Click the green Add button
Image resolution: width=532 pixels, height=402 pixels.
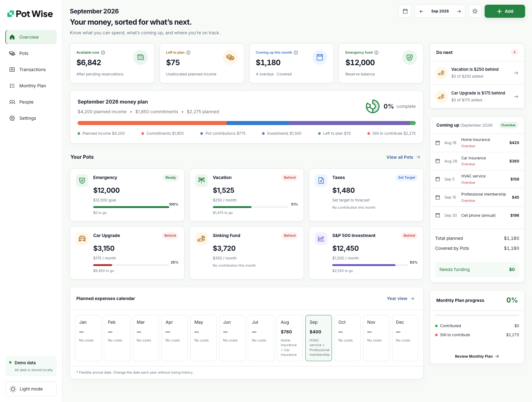tap(505, 11)
